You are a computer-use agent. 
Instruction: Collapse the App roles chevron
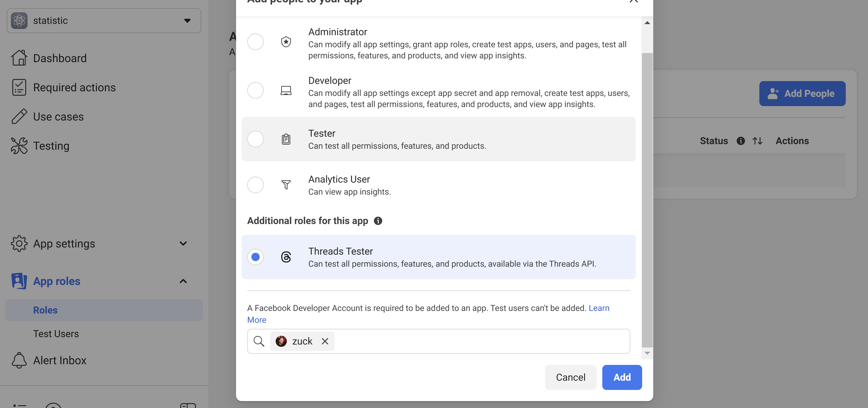(x=183, y=281)
